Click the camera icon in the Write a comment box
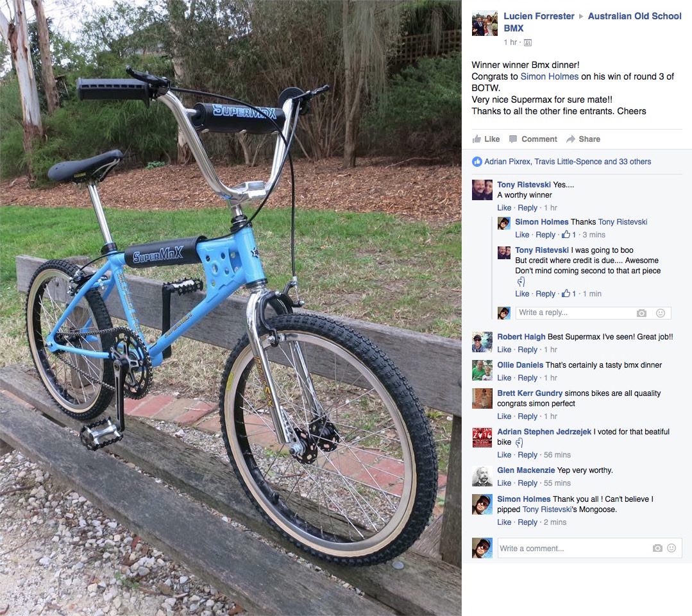Screen dimensions: 692x616 pyautogui.click(x=657, y=548)
